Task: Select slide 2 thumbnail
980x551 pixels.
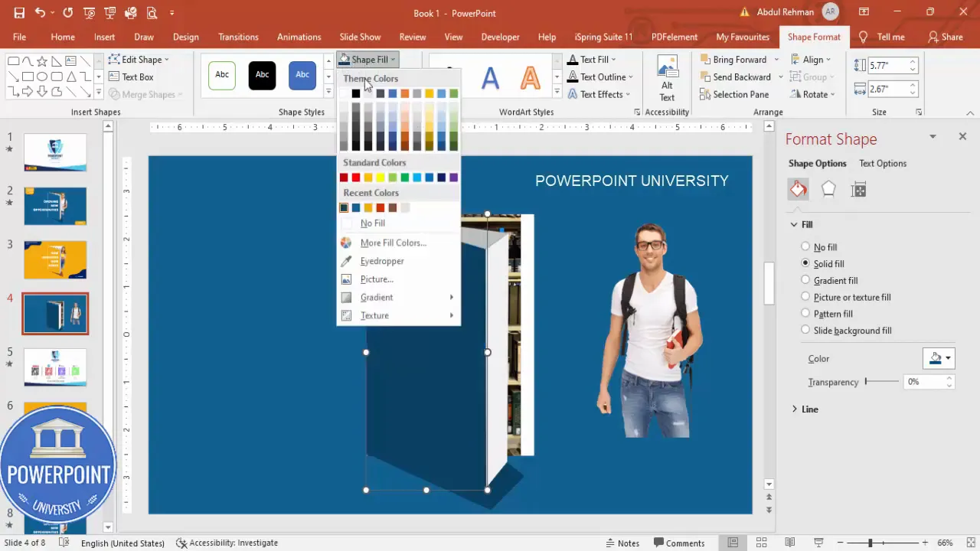Action: [x=55, y=206]
